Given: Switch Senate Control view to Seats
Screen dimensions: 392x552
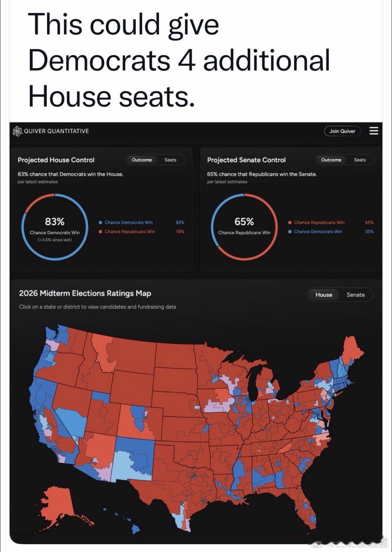Looking at the screenshot, I should pos(360,160).
